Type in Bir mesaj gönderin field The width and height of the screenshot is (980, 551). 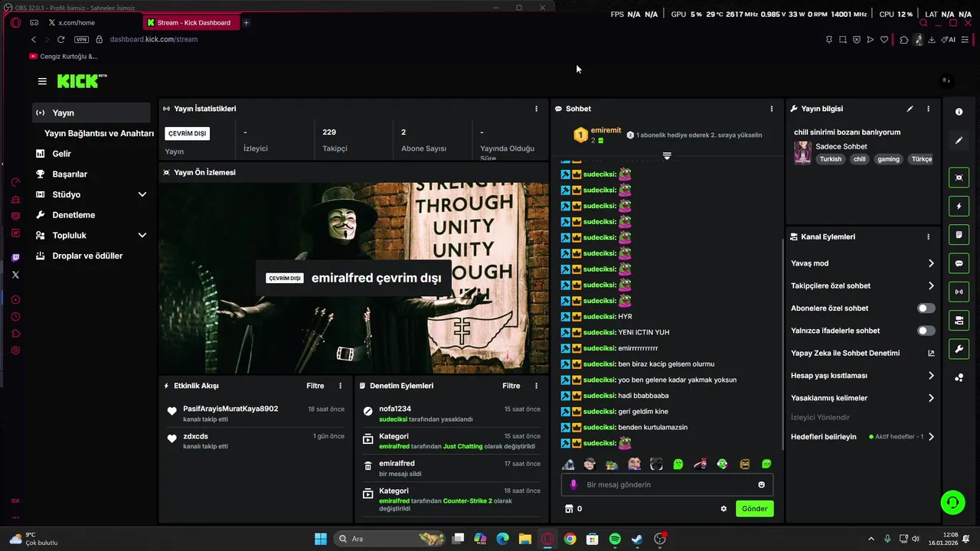[667, 484]
